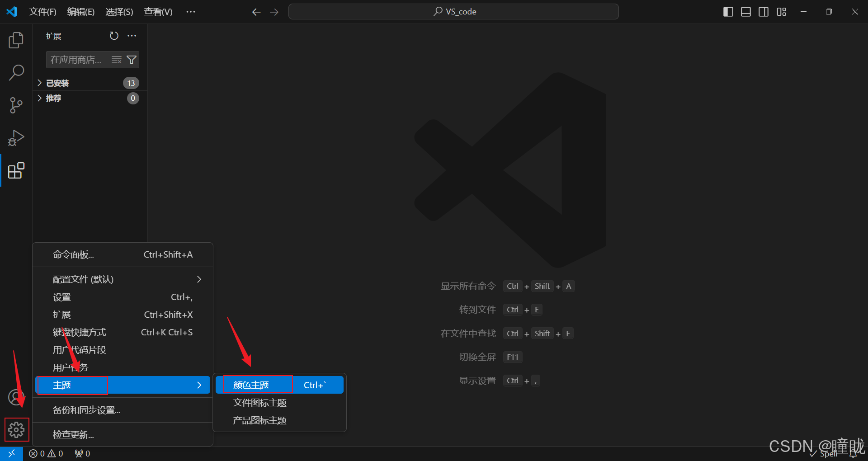Choose 用户代码片段 menu entry
Image resolution: width=868 pixels, height=461 pixels.
tap(123, 350)
